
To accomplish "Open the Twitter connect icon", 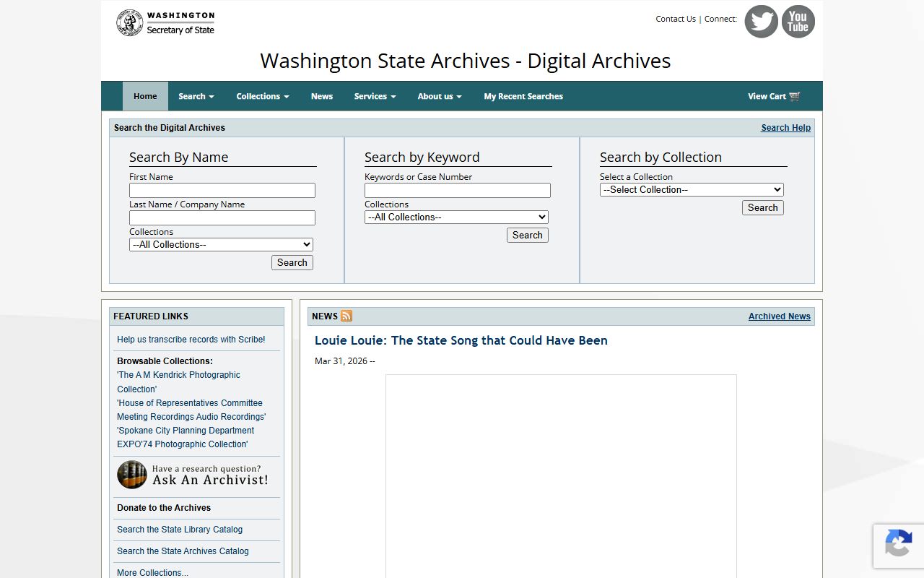I will pos(761,22).
